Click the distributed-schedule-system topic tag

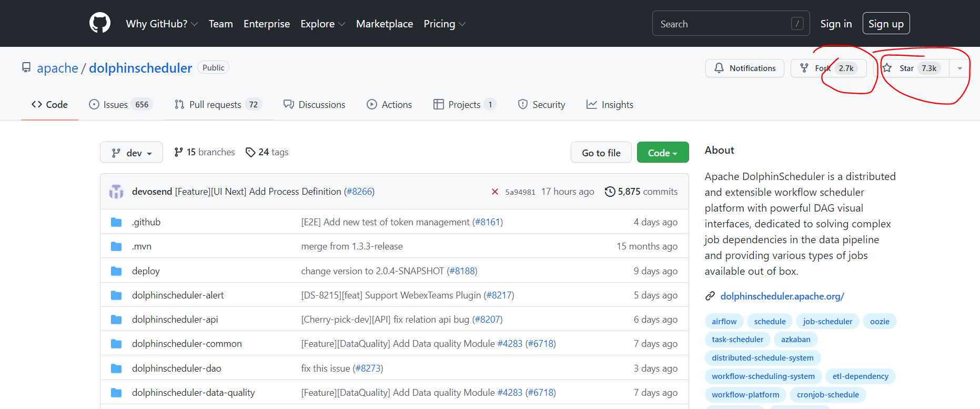click(x=762, y=358)
